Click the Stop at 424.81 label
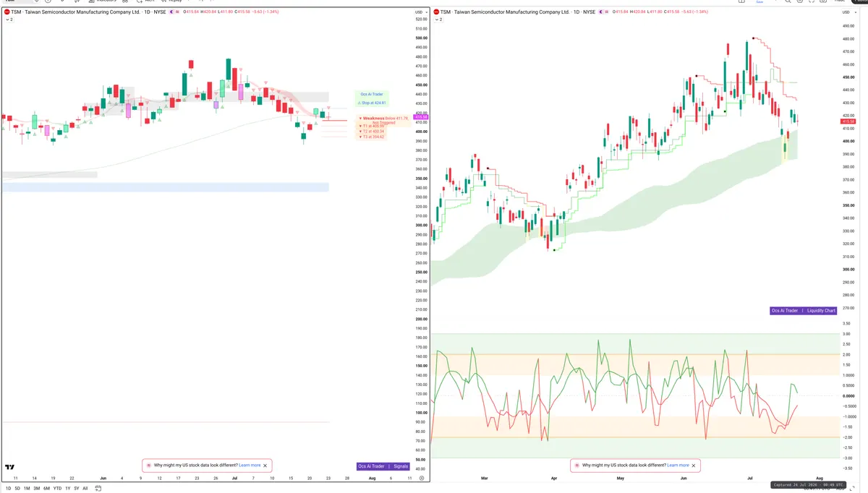The image size is (868, 493). [x=373, y=103]
